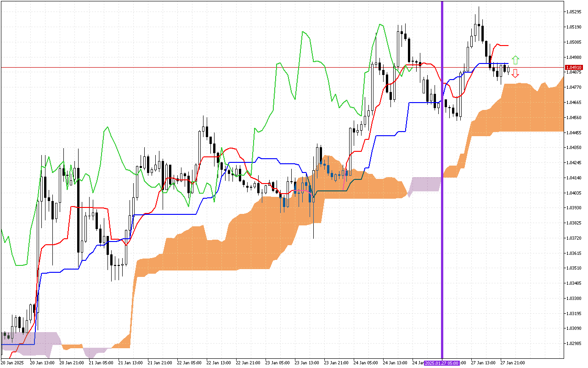Click the 20 Jan 13:00 time label
Viewport: 588px width, 368px height.
pyautogui.click(x=42, y=363)
